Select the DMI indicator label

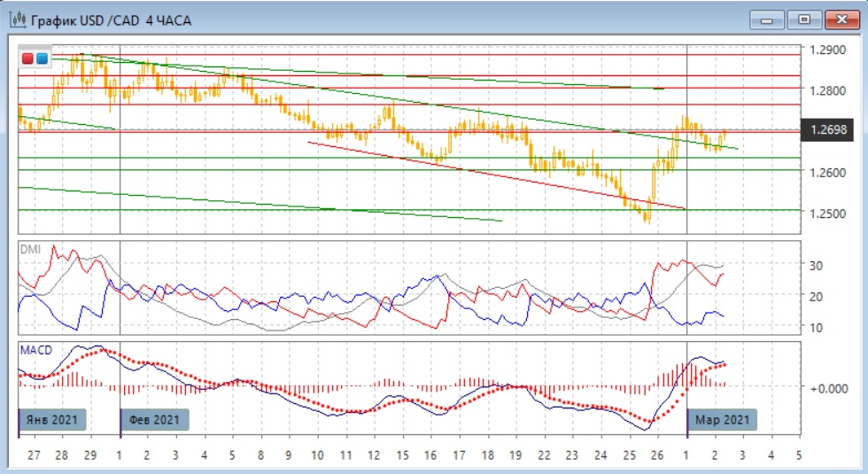pyautogui.click(x=30, y=251)
